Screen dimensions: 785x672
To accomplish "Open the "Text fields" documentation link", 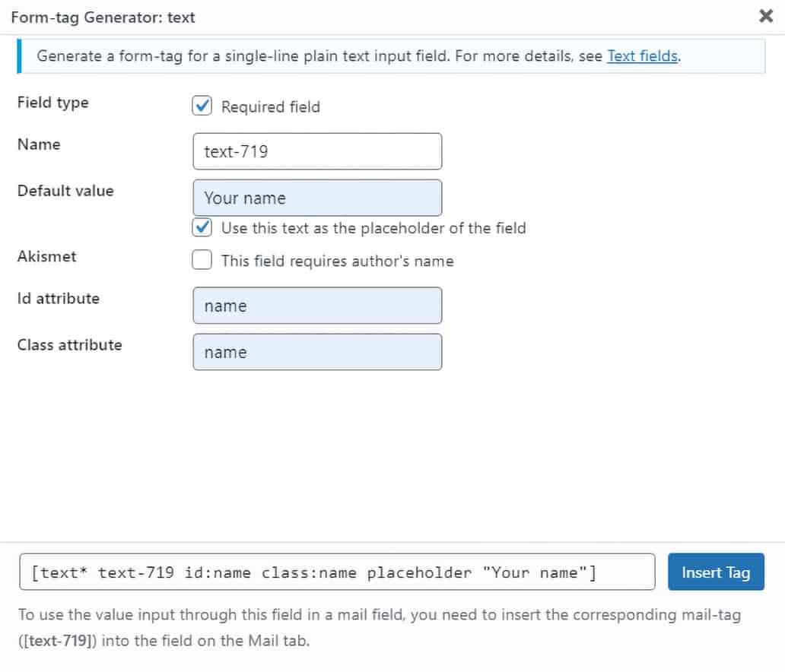I will [x=641, y=55].
